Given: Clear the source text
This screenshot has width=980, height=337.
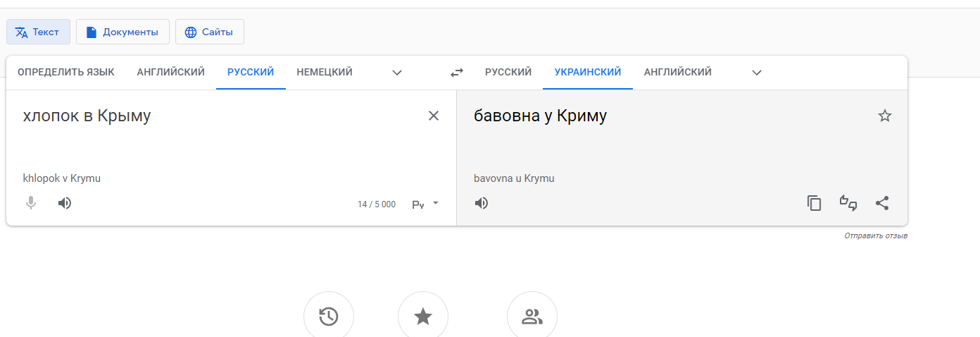Looking at the screenshot, I should 434,116.
